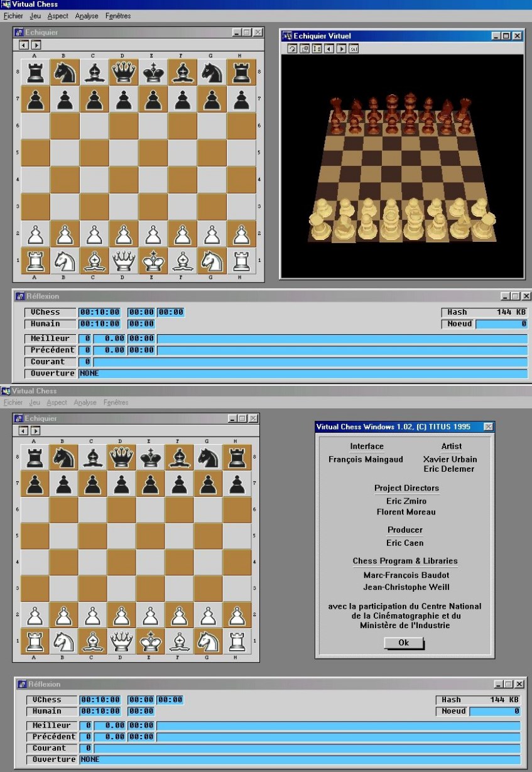Image resolution: width=532 pixels, height=772 pixels.
Task: Select the white queen on D1, upper Echiquier board
Action: (124, 260)
